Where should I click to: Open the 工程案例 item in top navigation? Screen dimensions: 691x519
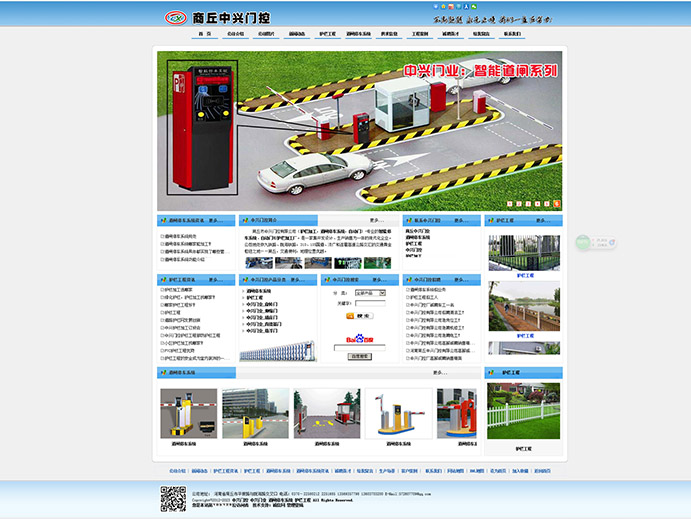(x=420, y=34)
